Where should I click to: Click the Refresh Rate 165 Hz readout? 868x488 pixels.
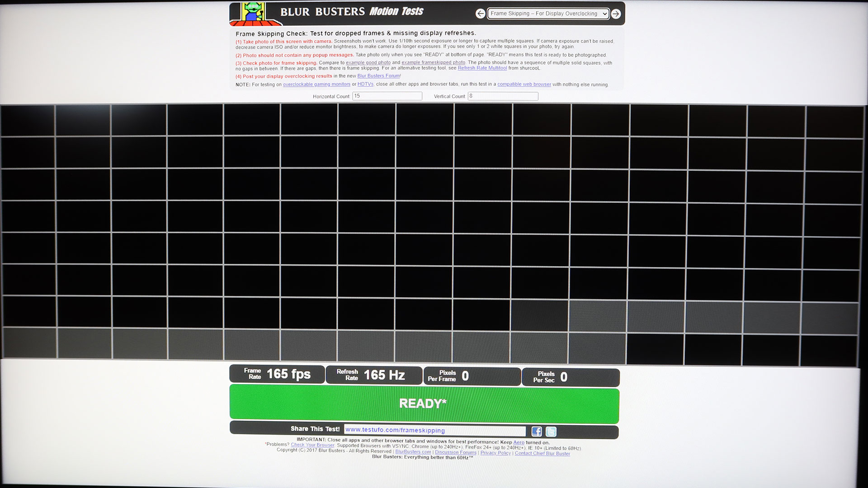[374, 375]
